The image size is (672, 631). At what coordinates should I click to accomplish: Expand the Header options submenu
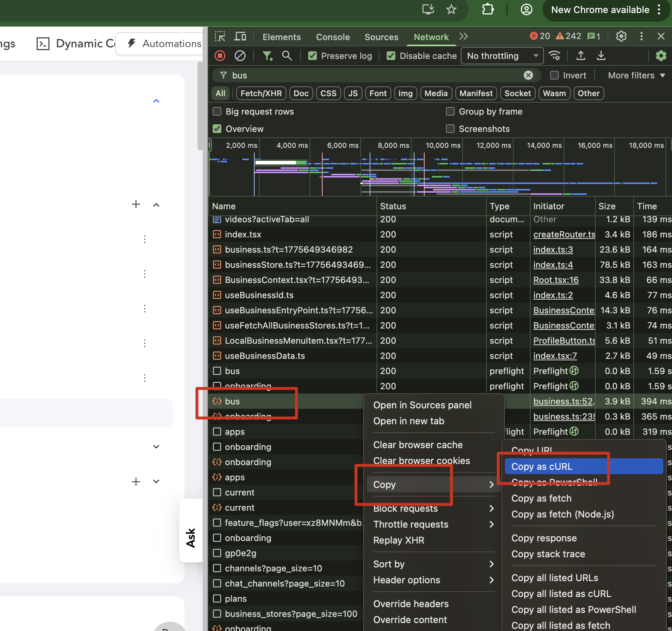434,580
